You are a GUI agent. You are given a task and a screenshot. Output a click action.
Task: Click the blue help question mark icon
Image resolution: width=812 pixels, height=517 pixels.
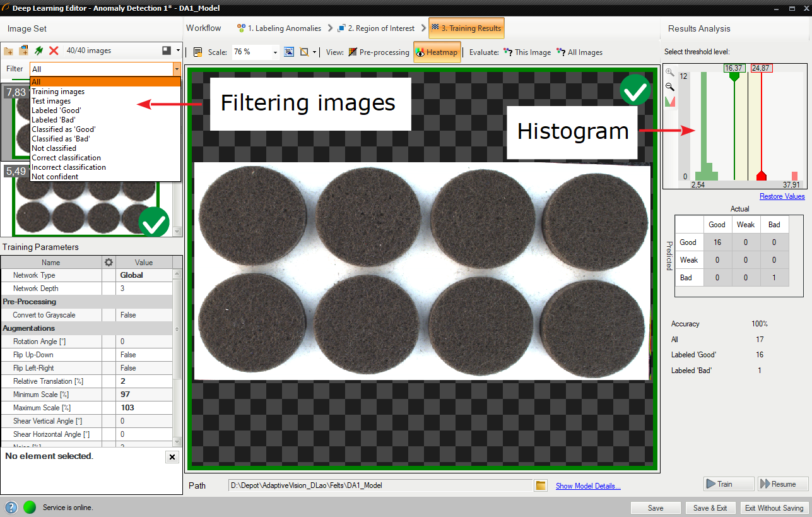[11, 508]
